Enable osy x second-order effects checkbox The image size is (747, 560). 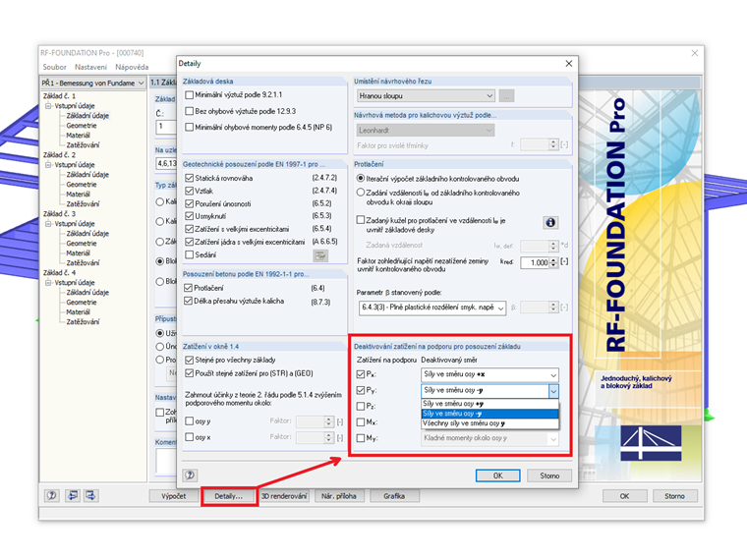click(x=189, y=436)
